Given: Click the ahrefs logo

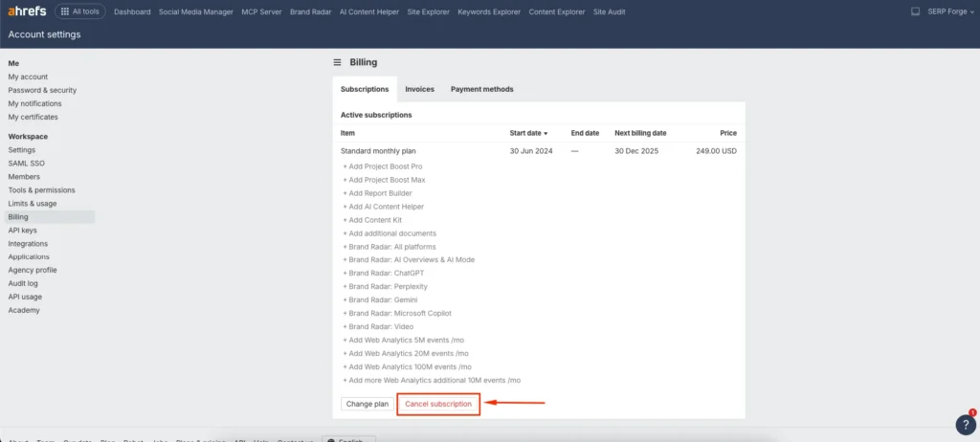Looking at the screenshot, I should (27, 11).
